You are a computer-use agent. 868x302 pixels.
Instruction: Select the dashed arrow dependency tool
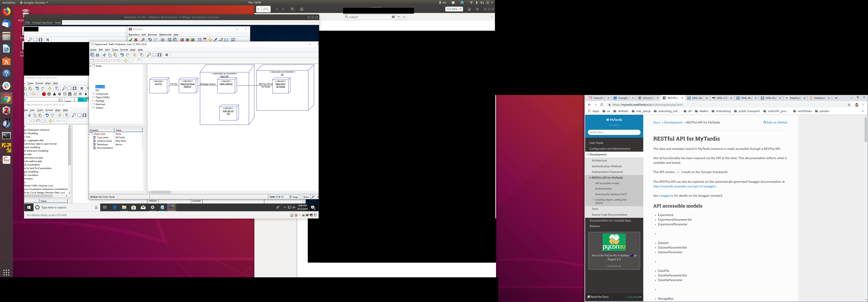point(138,61)
